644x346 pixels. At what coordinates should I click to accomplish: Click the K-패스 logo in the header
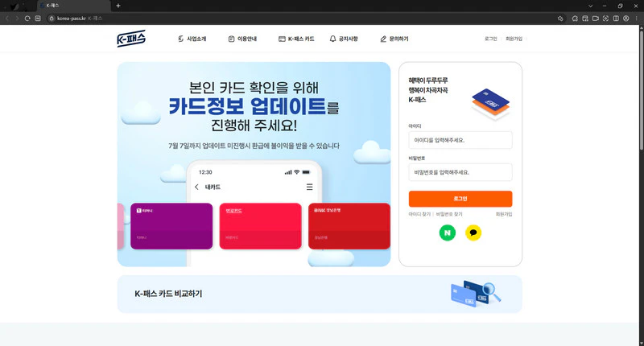[131, 39]
